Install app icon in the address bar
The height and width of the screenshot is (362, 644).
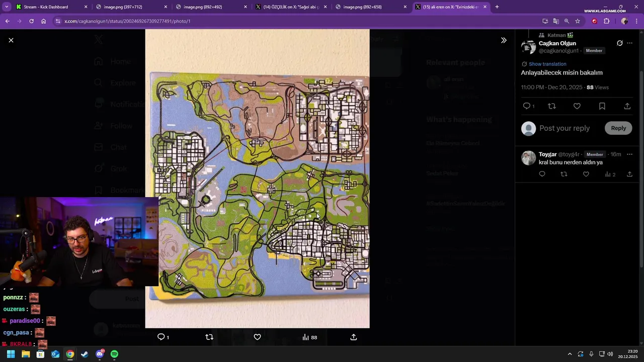point(545,21)
